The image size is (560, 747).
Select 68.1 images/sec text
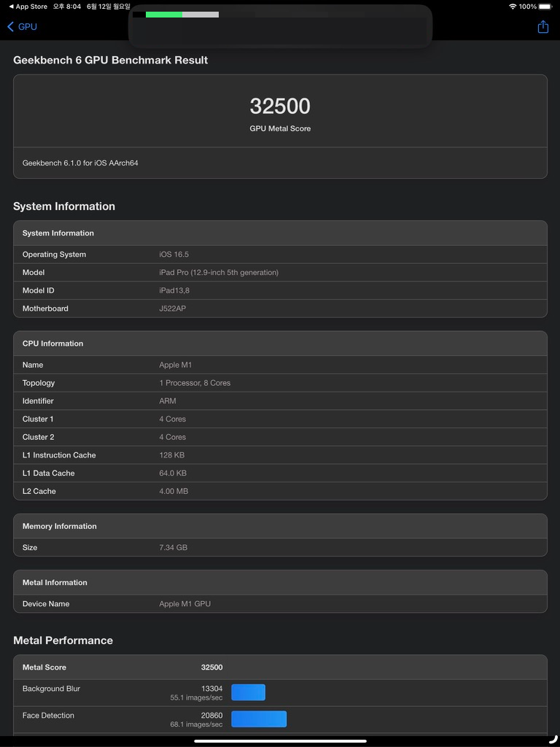pos(196,724)
